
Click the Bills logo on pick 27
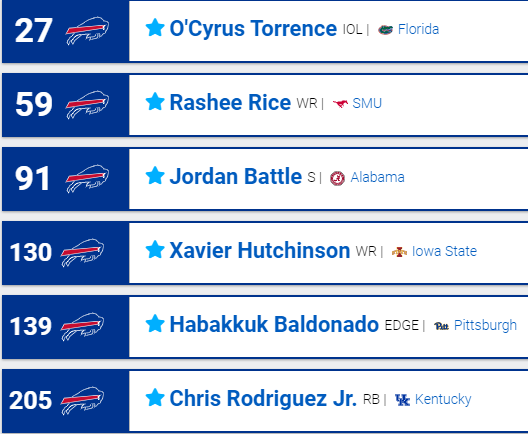87,31
